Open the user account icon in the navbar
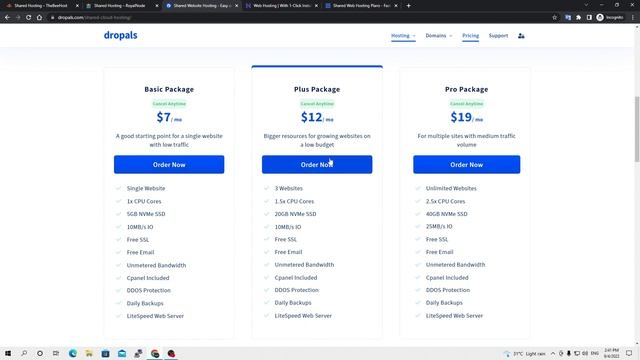This screenshot has width=640, height=360. [x=521, y=36]
